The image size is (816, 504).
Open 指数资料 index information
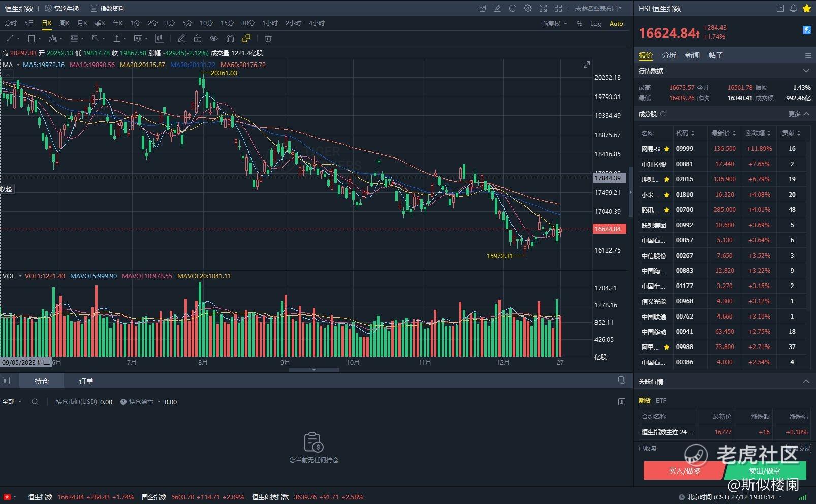point(107,8)
